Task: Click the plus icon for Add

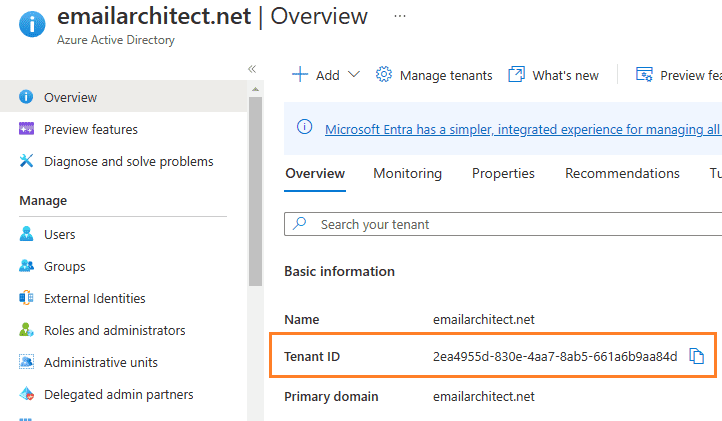Action: [300, 74]
